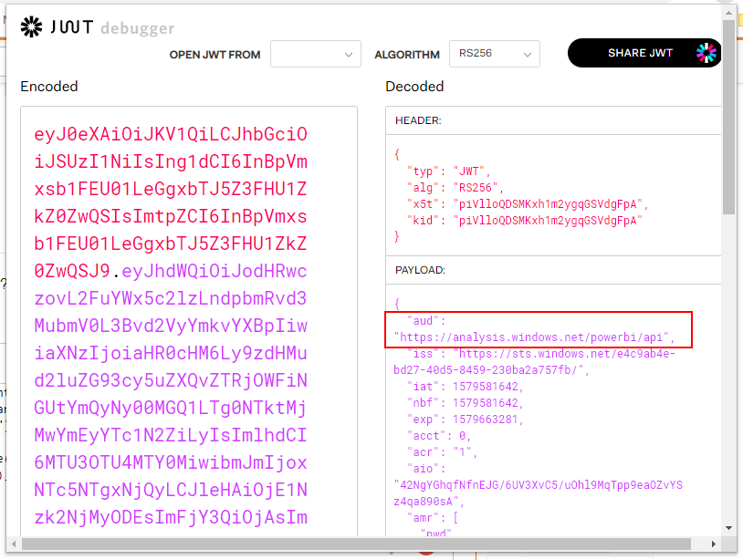Click the "acr": "1" line
The image size is (743, 560).
pos(442,452)
